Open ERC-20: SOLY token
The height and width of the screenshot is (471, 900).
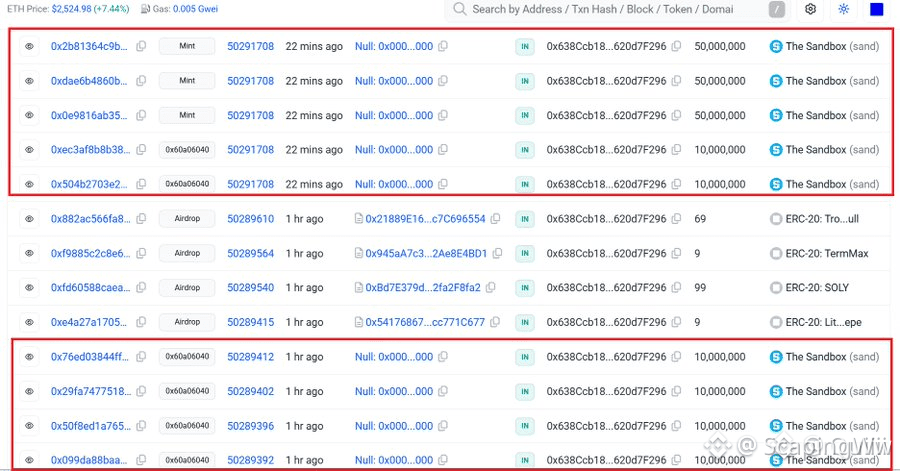817,287
